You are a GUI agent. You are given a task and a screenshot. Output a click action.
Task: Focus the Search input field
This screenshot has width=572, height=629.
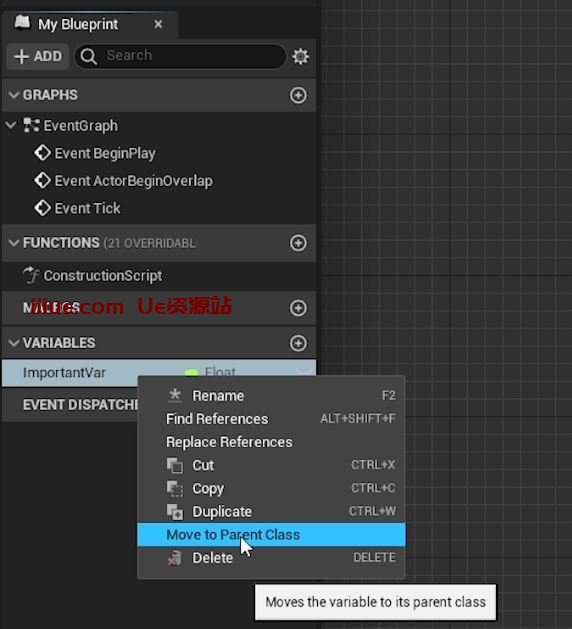point(181,56)
